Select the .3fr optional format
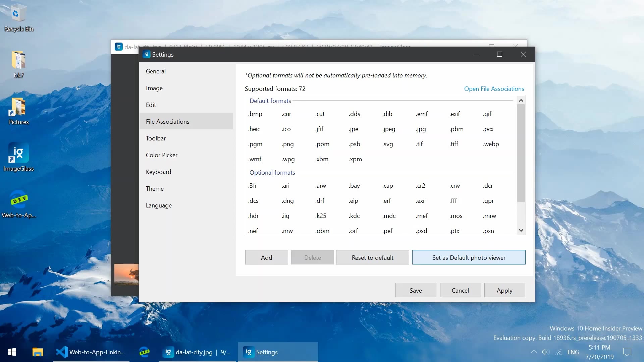 [253, 186]
